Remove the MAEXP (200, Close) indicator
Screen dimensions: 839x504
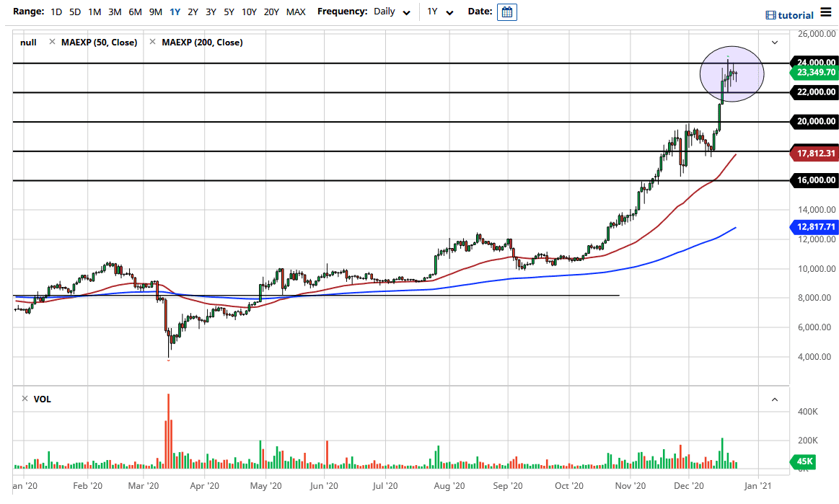click(152, 42)
